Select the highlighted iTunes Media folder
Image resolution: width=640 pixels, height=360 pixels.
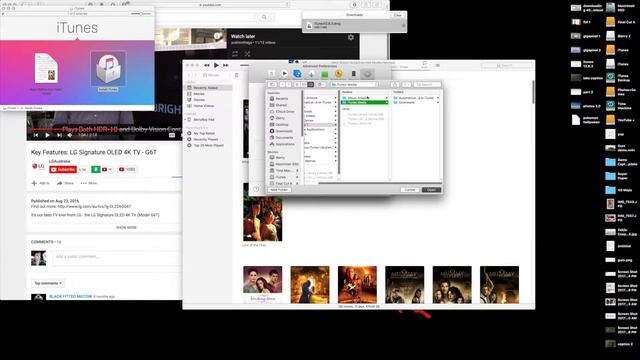click(364, 102)
